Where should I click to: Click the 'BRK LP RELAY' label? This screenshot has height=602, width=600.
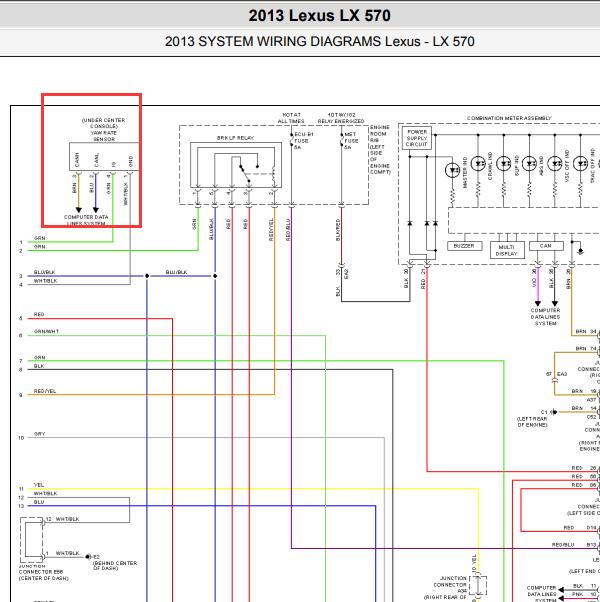tap(235, 138)
